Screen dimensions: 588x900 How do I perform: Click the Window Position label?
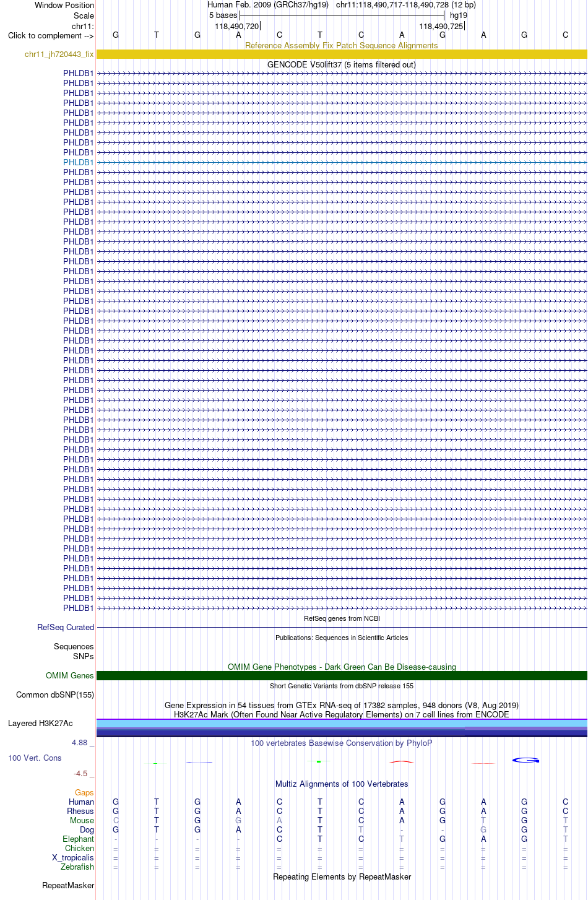[64, 5]
